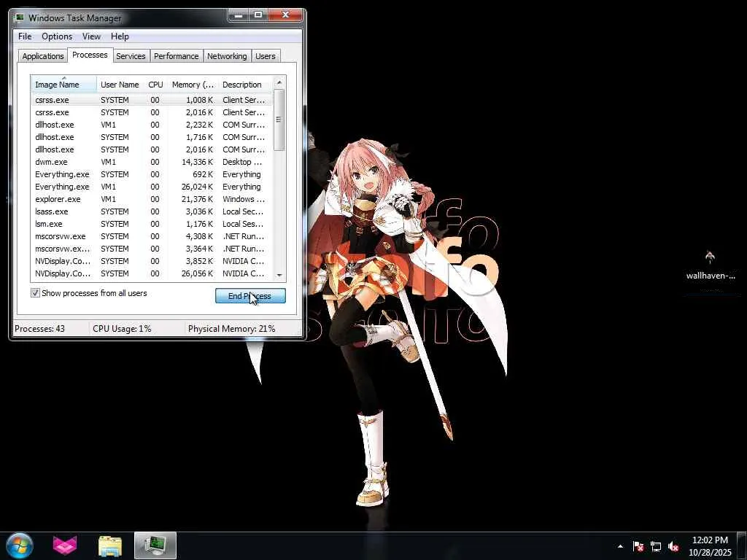Select Everything.exe row owned by VM1
This screenshot has width=747, height=560.
152,187
